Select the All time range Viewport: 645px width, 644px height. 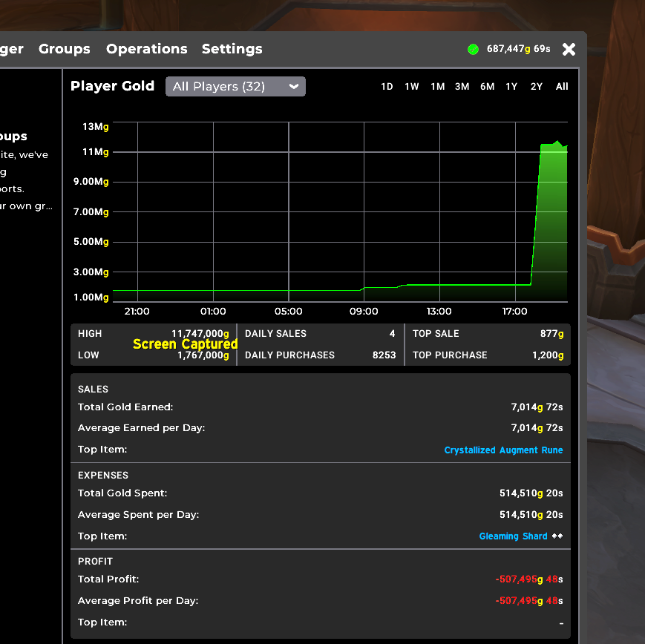(562, 86)
